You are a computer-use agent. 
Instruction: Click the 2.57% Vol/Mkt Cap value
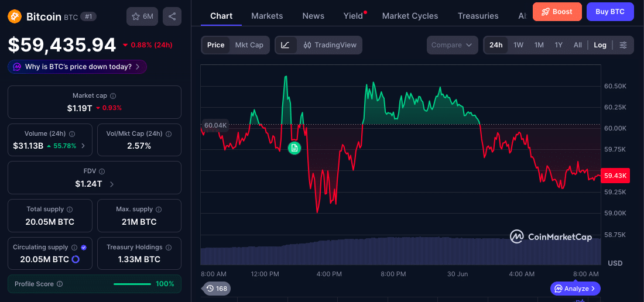pos(139,146)
